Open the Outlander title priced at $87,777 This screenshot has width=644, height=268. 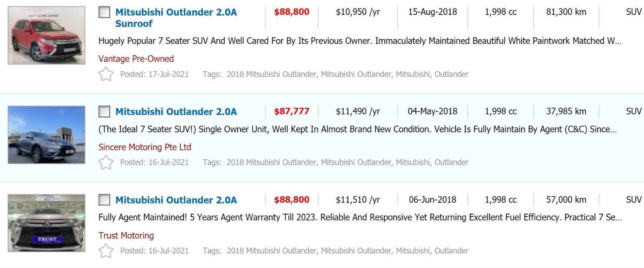click(x=176, y=111)
